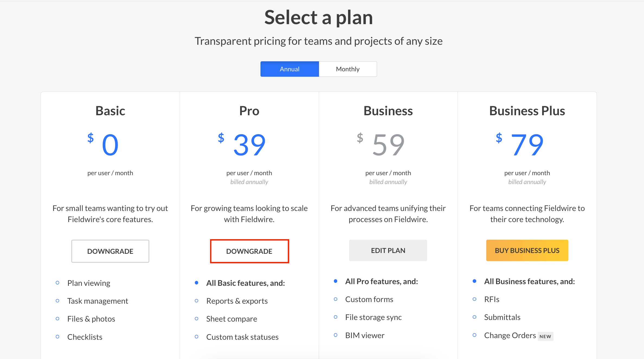Click the Downgrade button under Basic plan
Screen dimensions: 644x359
click(110, 251)
